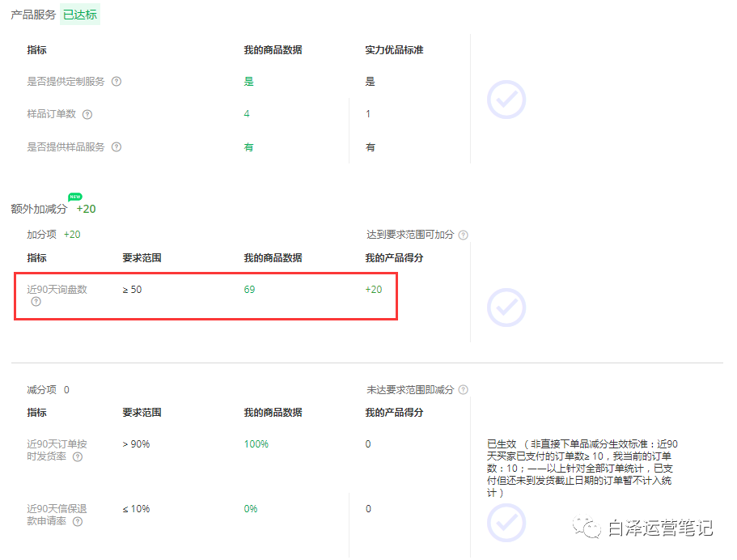Click the checkmark icon near 已生效 note
Viewport: 737px width, 560px height.
(506, 524)
